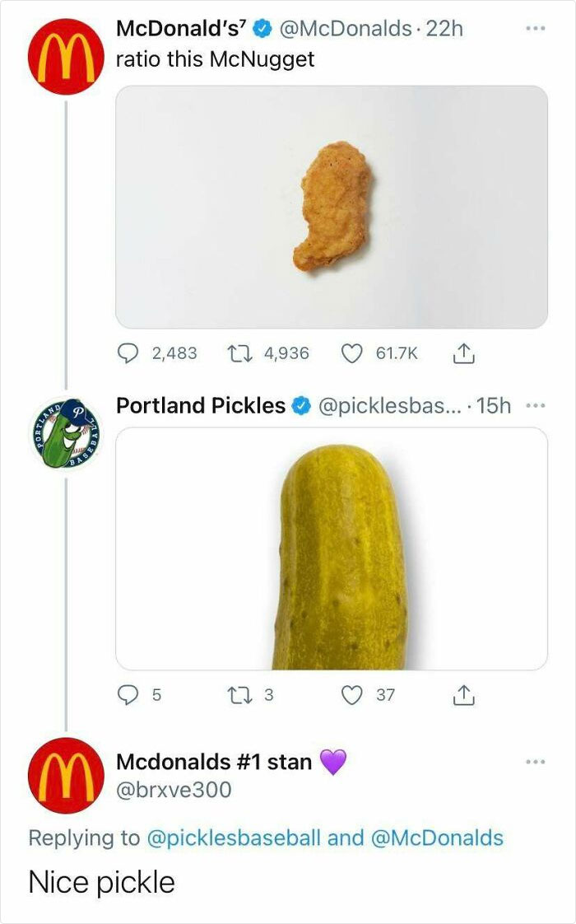Click the retweet icon showing 3

click(239, 694)
